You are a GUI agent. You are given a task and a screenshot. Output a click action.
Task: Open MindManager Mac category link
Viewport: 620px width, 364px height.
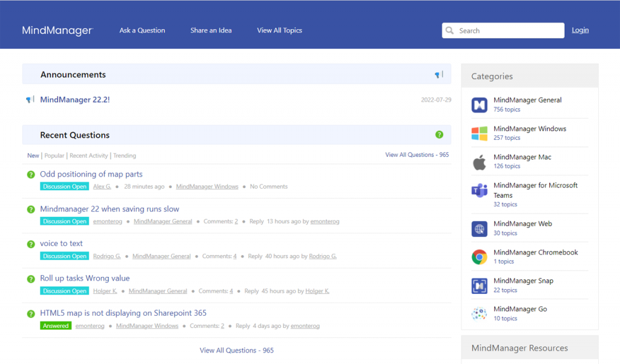523,157
